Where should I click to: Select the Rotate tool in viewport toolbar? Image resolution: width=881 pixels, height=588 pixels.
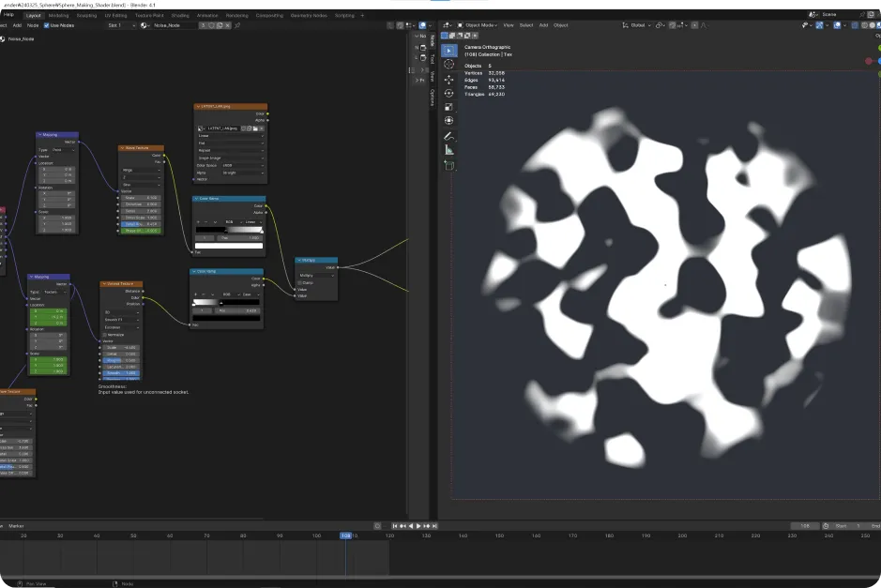pyautogui.click(x=448, y=93)
